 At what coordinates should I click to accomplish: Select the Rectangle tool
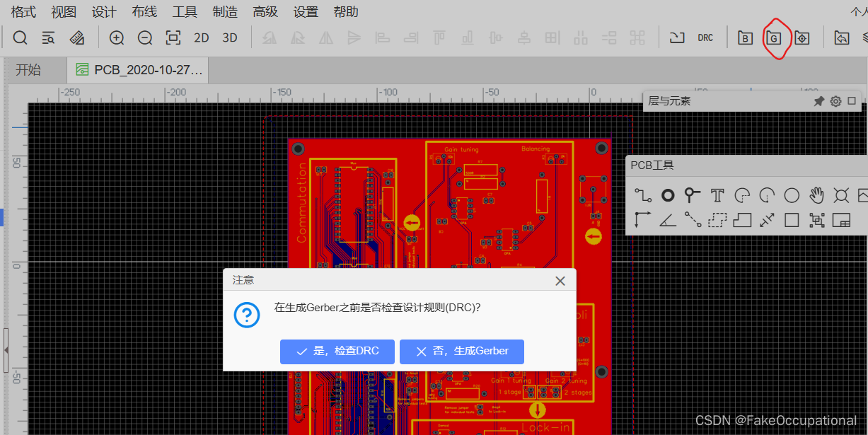pos(792,220)
